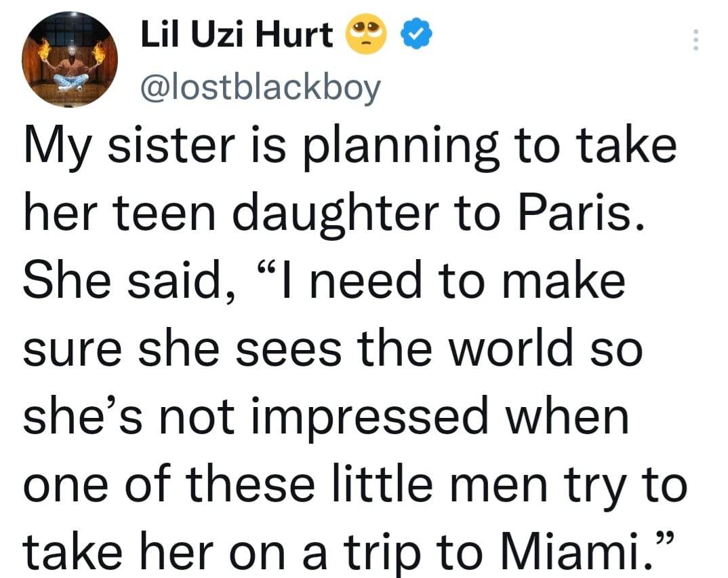This screenshot has width=728, height=578.
Task: Open the @lostblackboy handle link
Action: [260, 87]
